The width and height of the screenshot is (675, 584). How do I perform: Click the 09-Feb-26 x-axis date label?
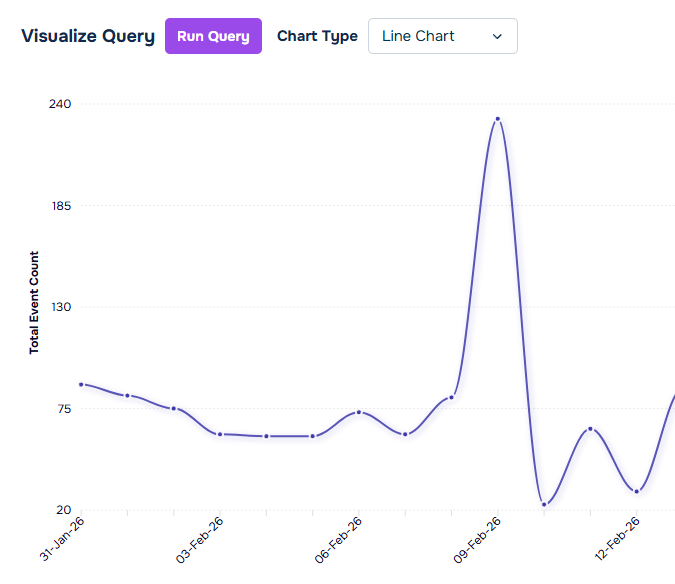coord(480,539)
